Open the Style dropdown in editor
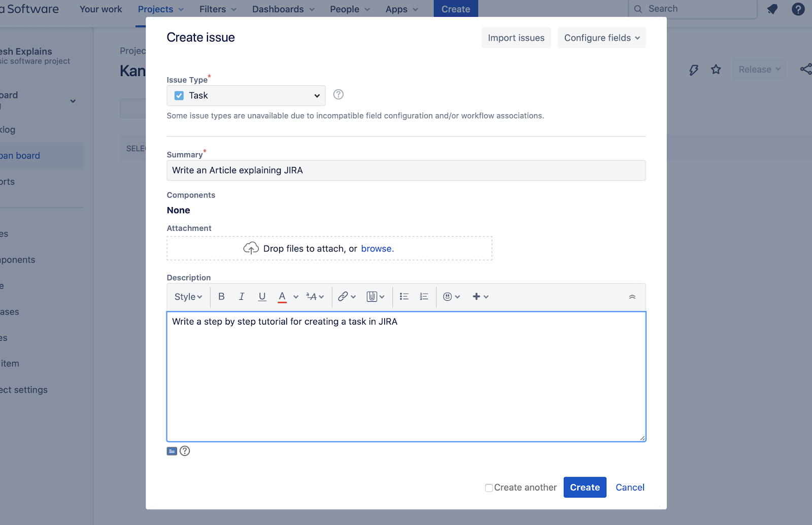Image resolution: width=812 pixels, height=525 pixels. click(x=188, y=297)
